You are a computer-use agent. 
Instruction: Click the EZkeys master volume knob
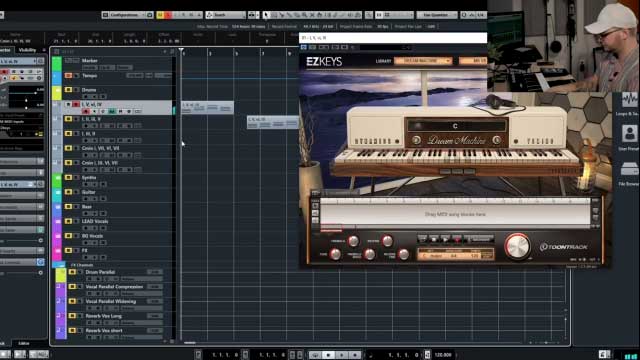[x=518, y=247]
